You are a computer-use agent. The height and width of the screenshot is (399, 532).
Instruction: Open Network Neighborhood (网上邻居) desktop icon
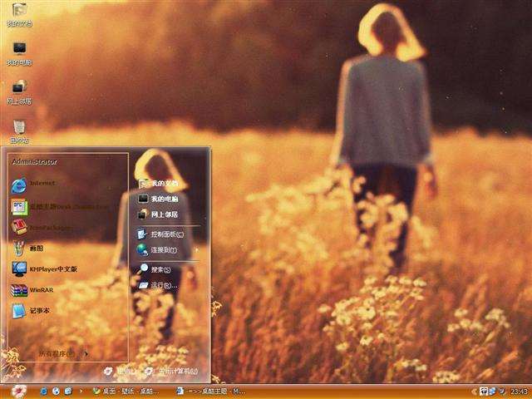click(19, 92)
